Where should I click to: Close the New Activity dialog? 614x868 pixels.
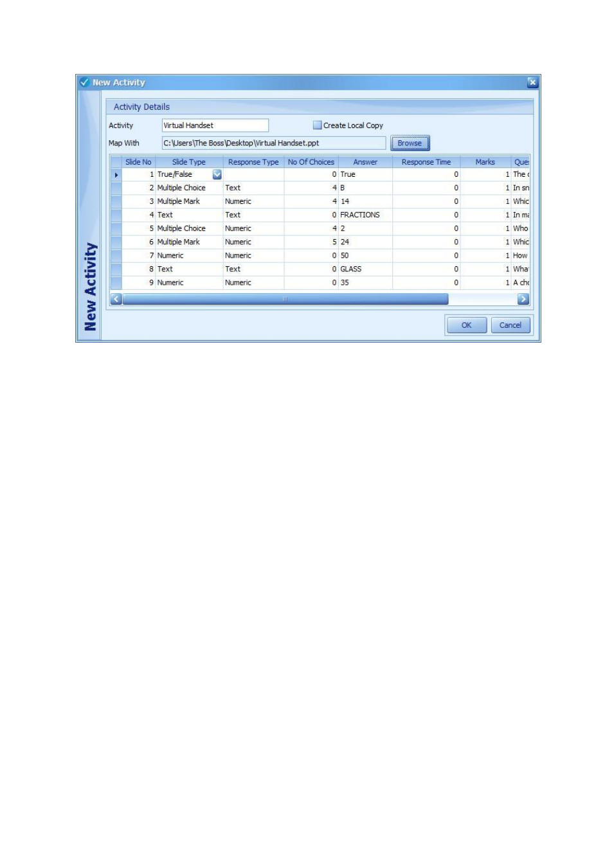point(532,82)
